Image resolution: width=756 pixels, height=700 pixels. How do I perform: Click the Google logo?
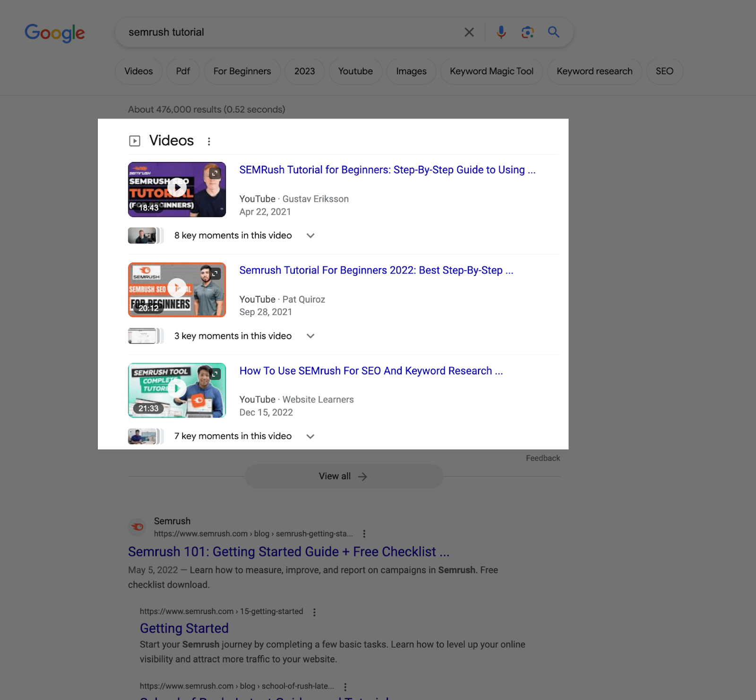pos(54,32)
